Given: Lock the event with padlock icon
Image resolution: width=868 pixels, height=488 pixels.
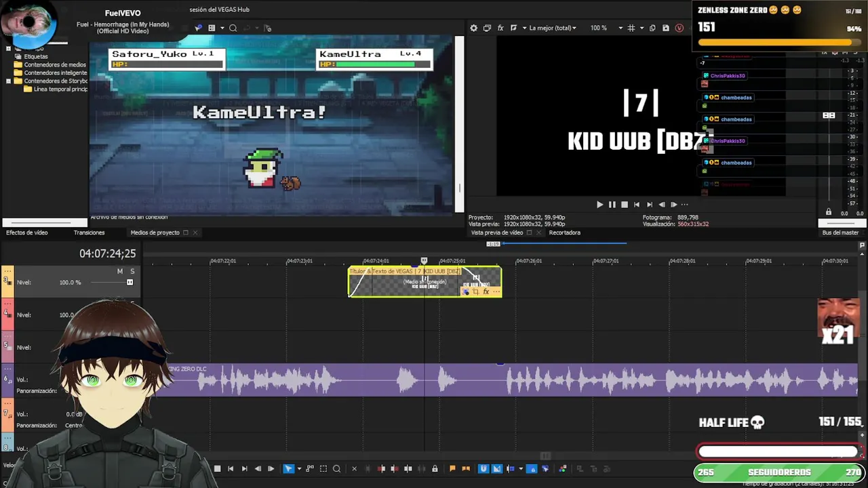Looking at the screenshot, I should (435, 468).
